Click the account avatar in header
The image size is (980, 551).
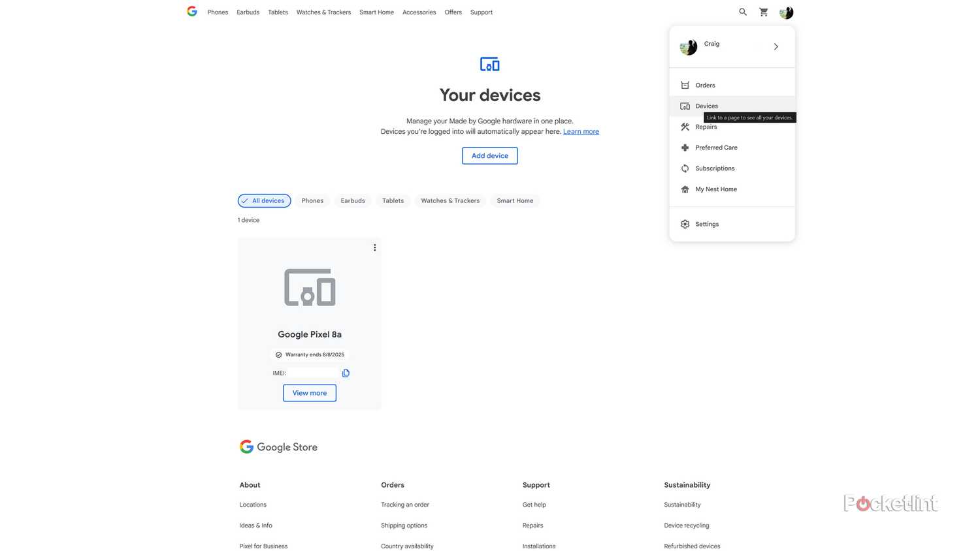(x=786, y=12)
